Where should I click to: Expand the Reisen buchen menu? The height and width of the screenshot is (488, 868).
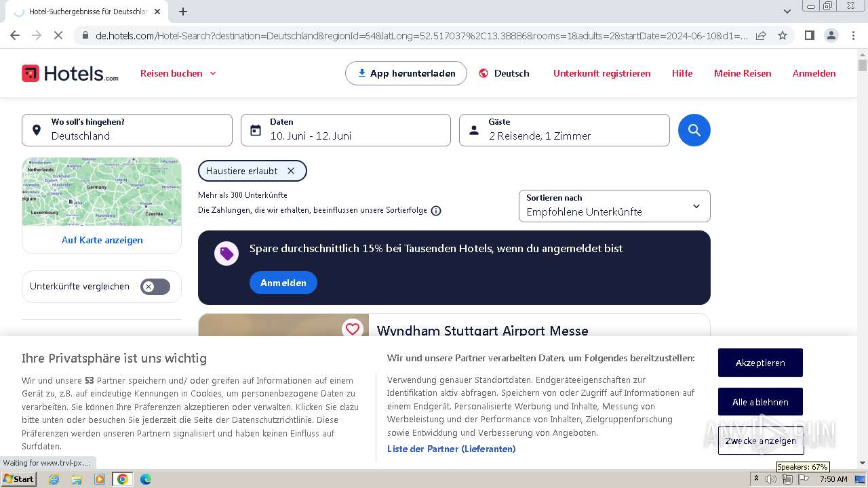(178, 73)
